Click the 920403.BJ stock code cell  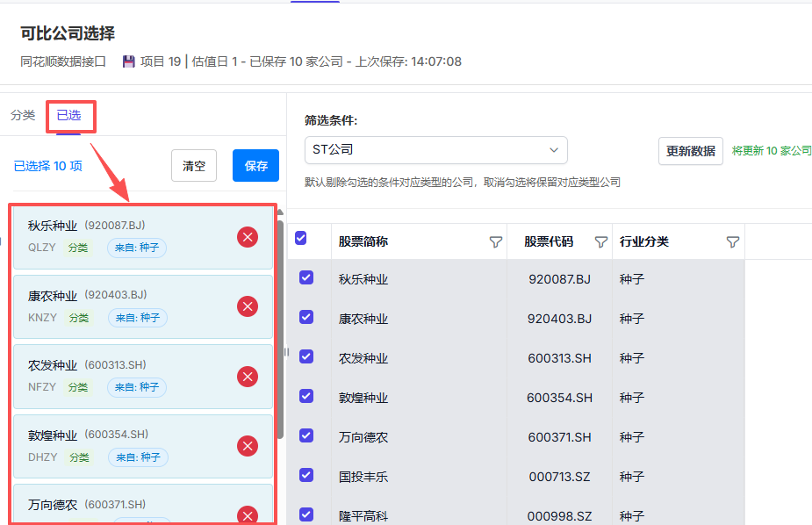click(559, 319)
